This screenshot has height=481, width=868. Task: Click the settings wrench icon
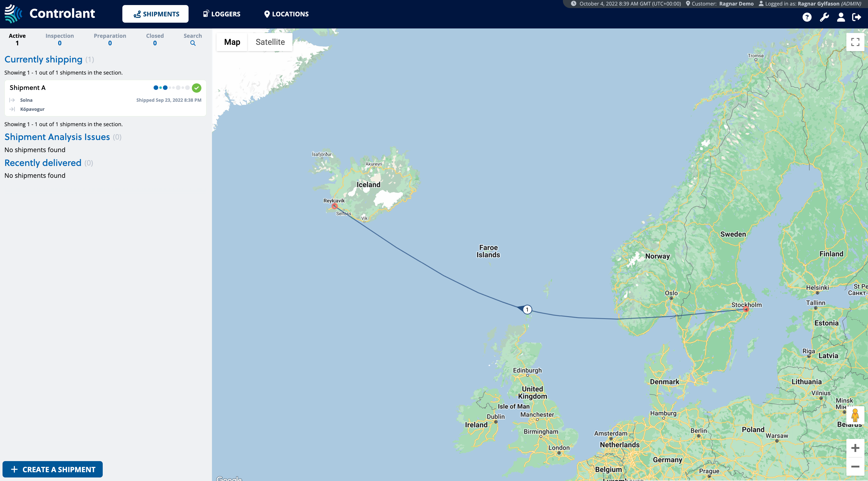pos(824,17)
